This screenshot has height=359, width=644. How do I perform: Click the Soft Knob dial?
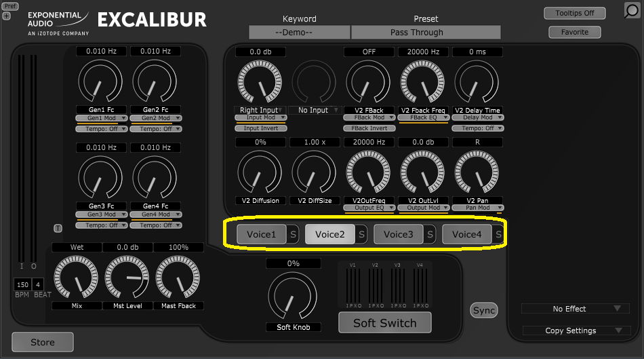pyautogui.click(x=292, y=296)
